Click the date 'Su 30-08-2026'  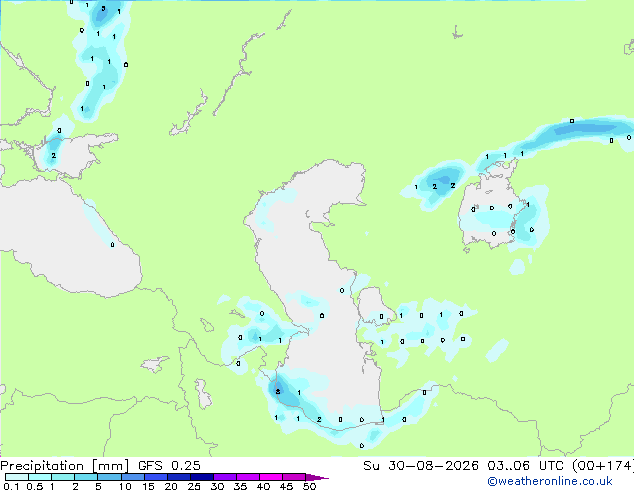421,466
